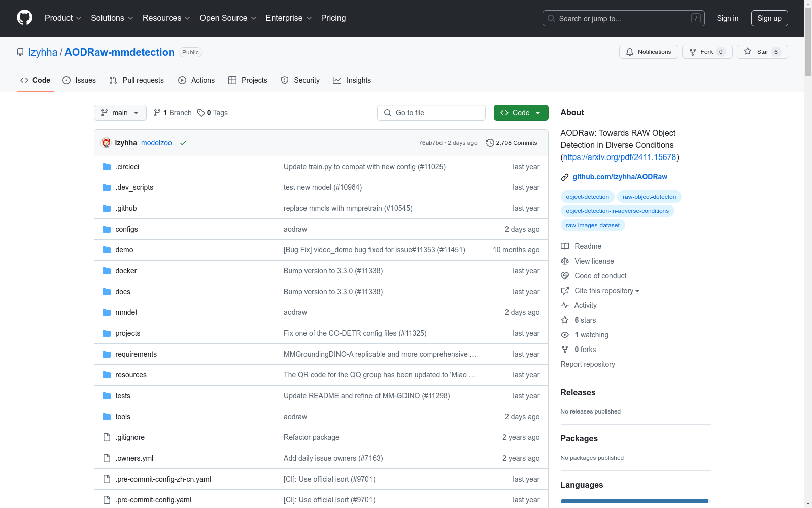
Task: Click the Sign in link
Action: tap(728, 18)
